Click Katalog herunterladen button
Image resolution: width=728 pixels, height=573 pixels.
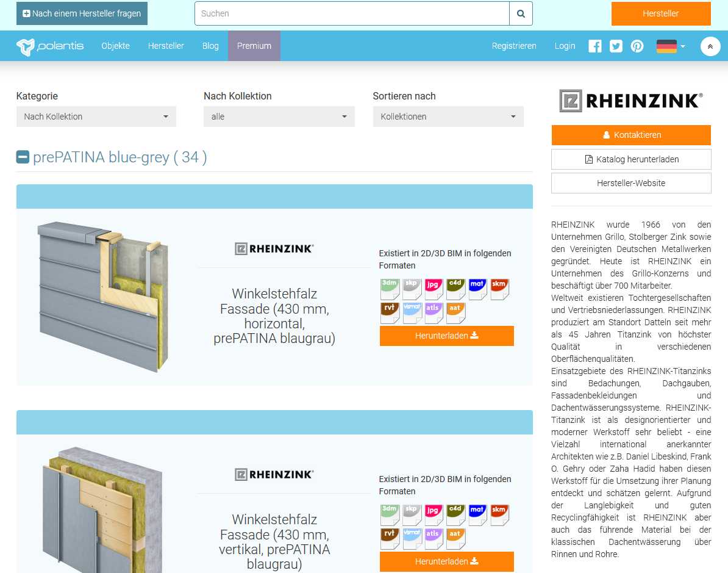click(x=631, y=159)
